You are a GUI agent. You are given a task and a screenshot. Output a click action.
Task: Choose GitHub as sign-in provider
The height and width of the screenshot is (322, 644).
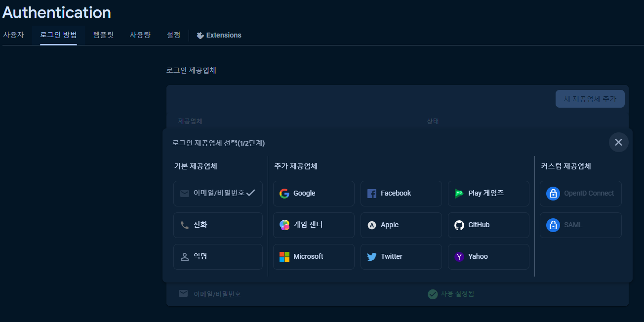(x=488, y=225)
